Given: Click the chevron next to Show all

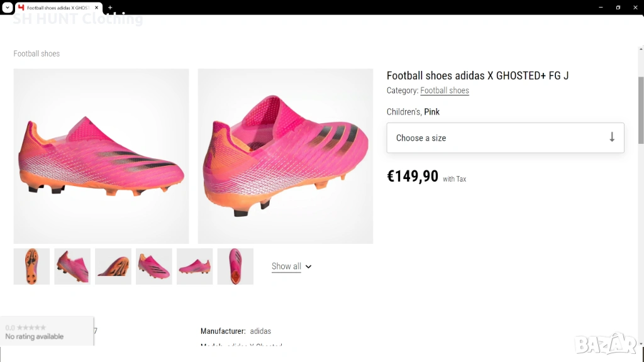Looking at the screenshot, I should [x=309, y=266].
